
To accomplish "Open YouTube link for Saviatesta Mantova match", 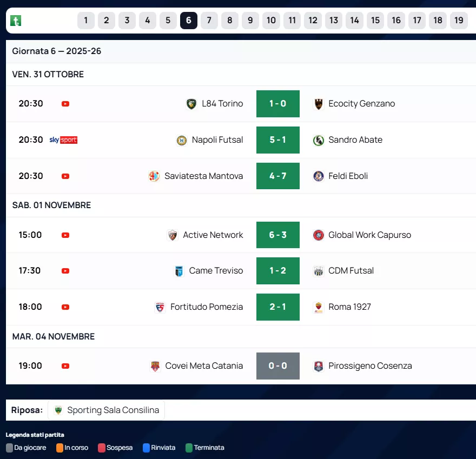I will [65, 176].
